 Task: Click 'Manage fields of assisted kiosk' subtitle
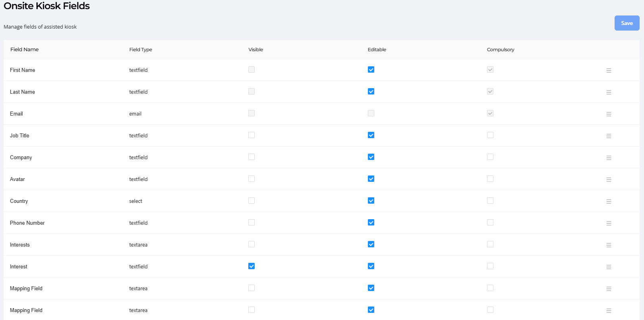pyautogui.click(x=40, y=27)
